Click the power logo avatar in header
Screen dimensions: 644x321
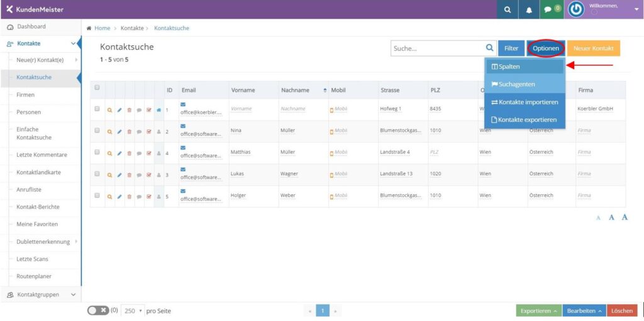point(576,10)
